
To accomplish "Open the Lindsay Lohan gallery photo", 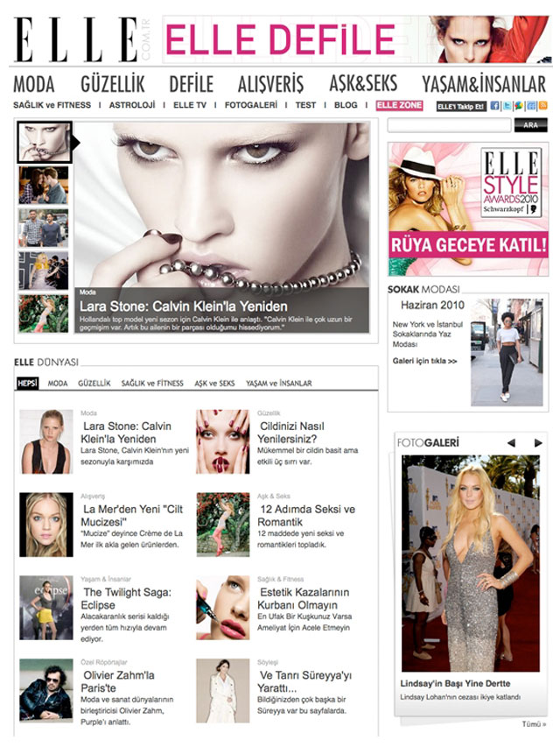I will point(471,563).
